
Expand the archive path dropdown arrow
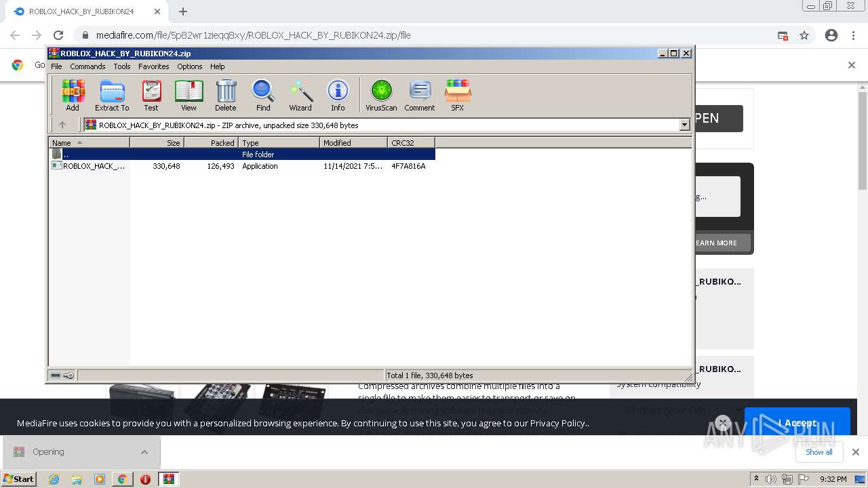684,125
